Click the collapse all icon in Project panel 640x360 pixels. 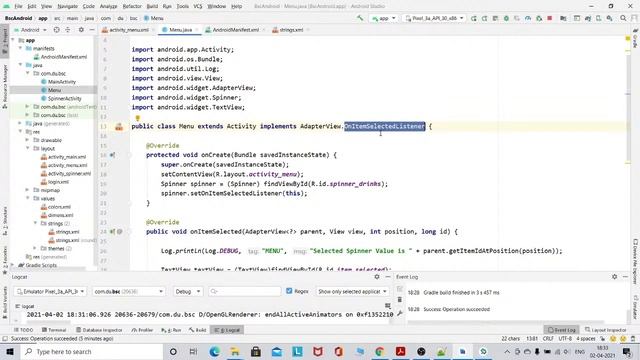coord(68,30)
